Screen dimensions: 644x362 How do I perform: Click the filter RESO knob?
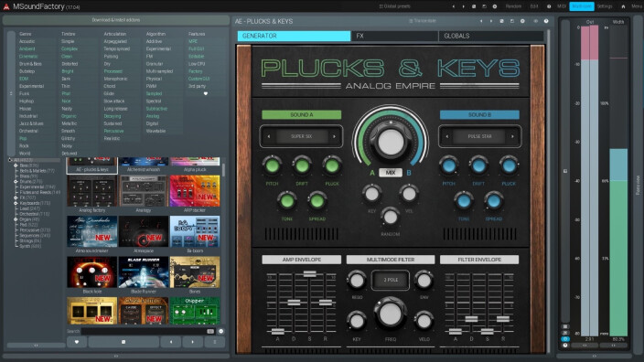tap(357, 281)
